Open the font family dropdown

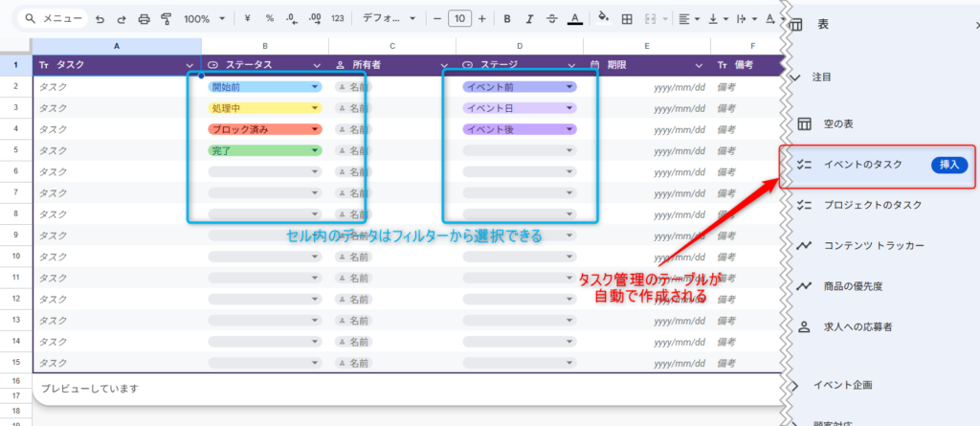click(389, 19)
